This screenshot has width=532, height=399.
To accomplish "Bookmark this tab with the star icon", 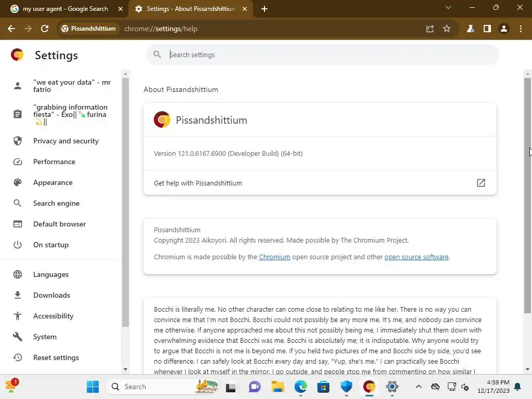I will coord(447,29).
